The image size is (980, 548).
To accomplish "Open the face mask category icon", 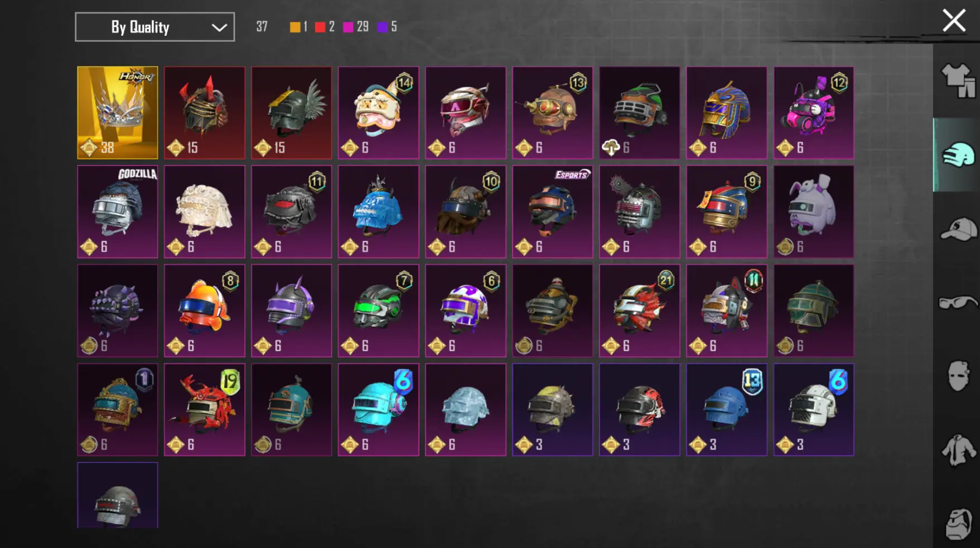I will click(x=958, y=376).
